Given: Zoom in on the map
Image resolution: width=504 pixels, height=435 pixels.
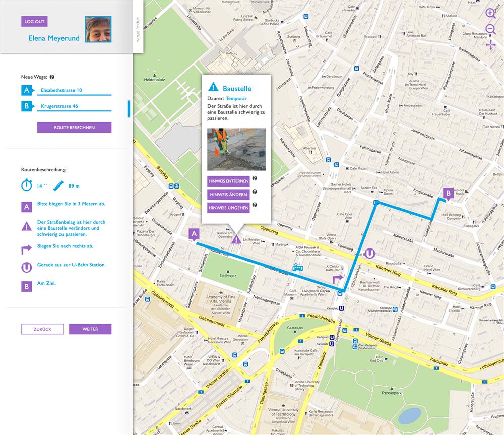Looking at the screenshot, I should point(490,14).
